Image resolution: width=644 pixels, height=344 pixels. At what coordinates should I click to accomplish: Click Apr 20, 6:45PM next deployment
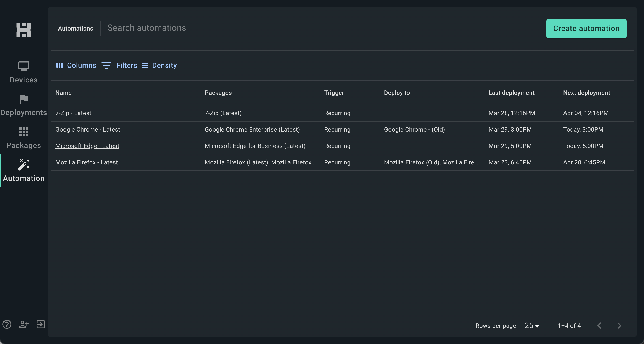tap(584, 162)
